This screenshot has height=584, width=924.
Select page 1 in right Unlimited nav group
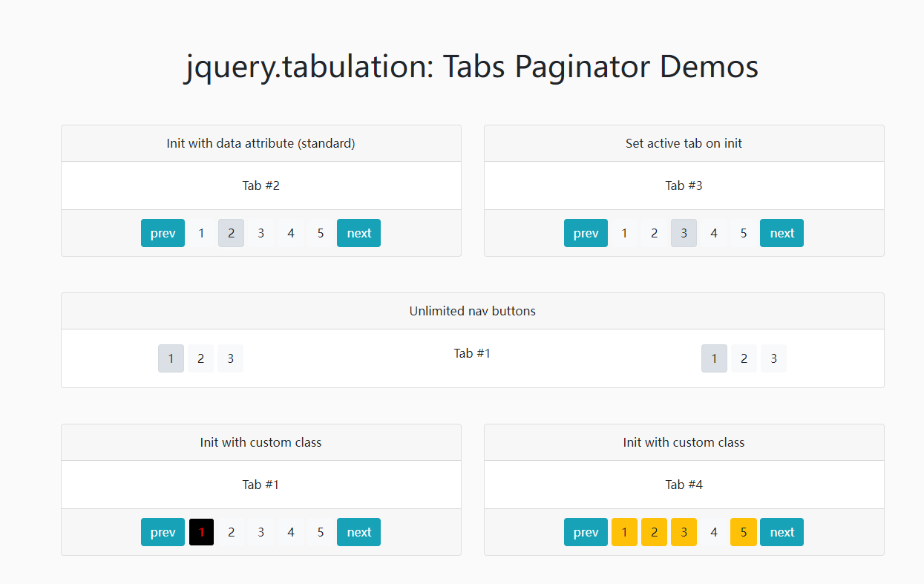point(714,358)
